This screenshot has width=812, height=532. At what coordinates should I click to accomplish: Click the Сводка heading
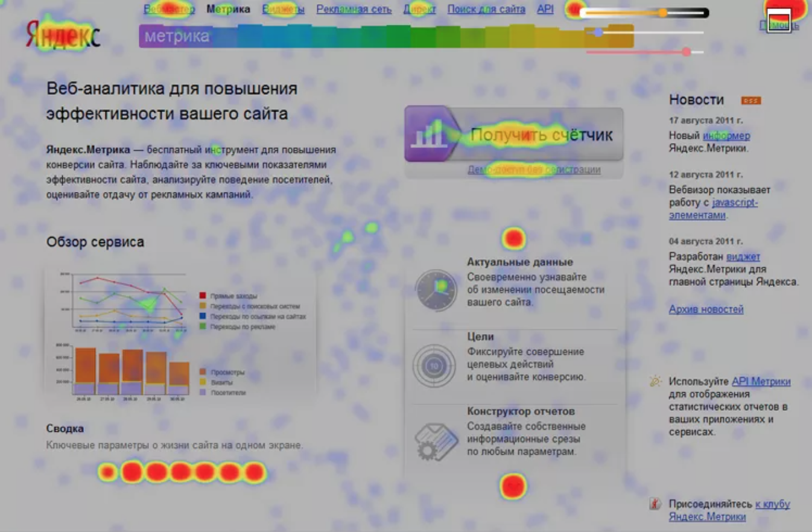65,428
